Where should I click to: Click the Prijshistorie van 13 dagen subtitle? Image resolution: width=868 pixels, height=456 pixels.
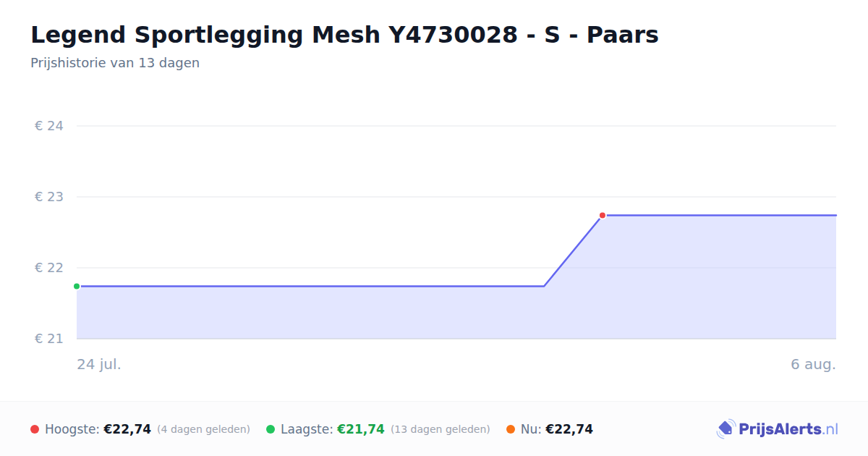[115, 63]
